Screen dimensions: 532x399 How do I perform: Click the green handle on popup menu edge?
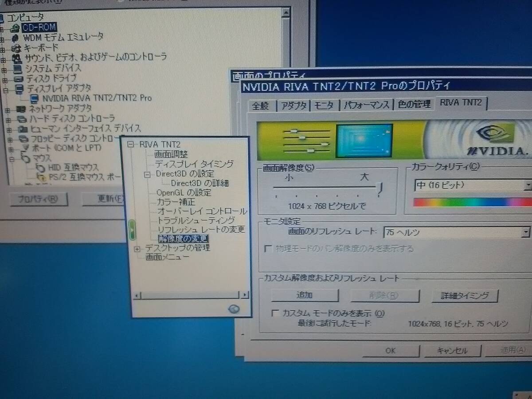[x=132, y=229]
